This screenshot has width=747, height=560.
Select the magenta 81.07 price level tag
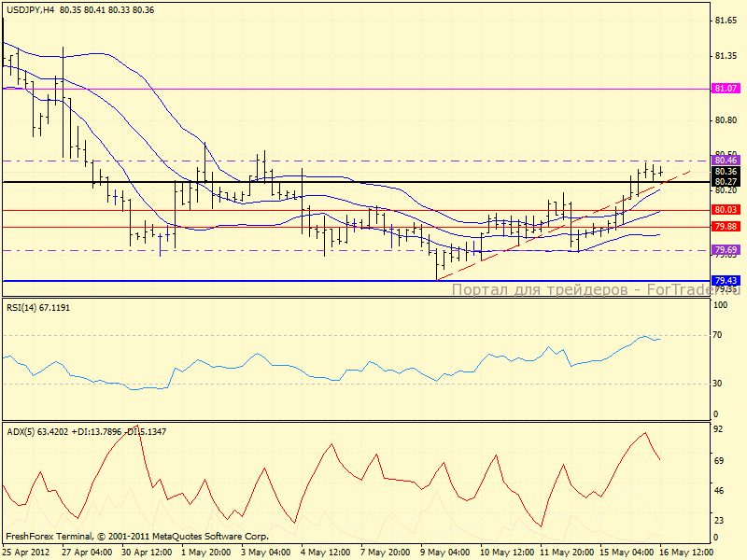pyautogui.click(x=726, y=88)
